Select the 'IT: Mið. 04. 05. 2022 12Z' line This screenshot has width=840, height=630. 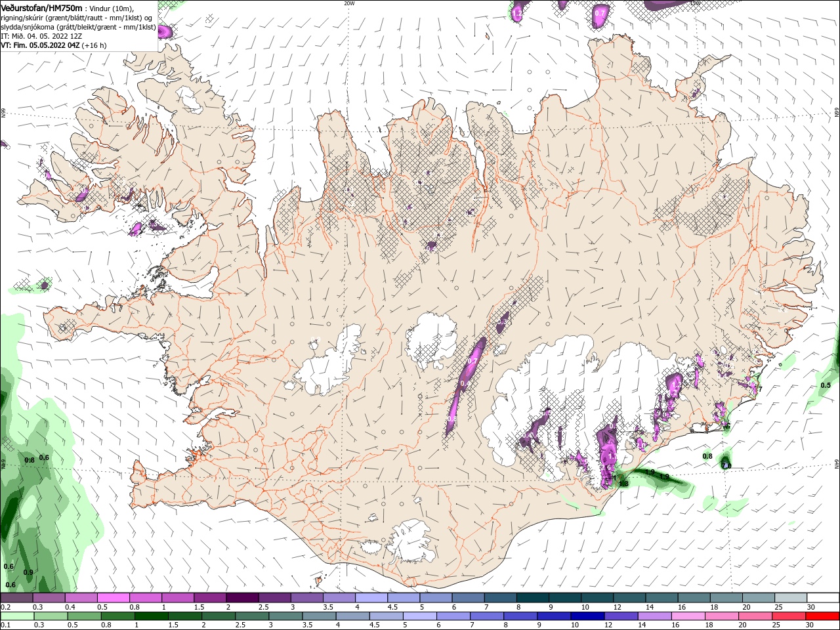pos(41,36)
